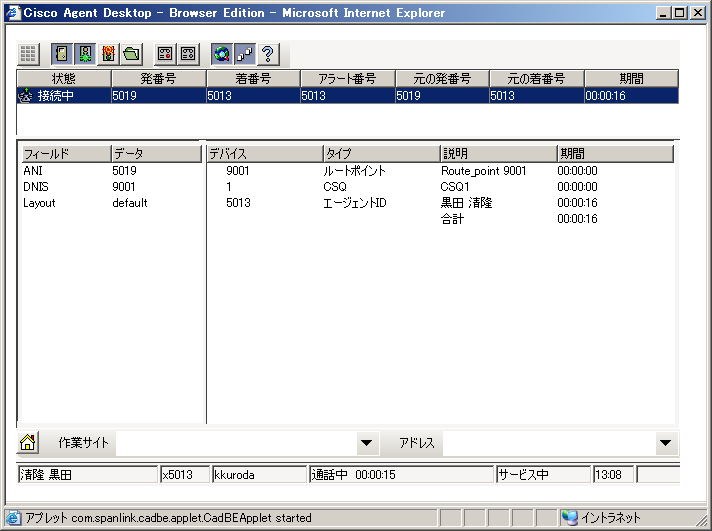Click the ANI field row

point(111,171)
